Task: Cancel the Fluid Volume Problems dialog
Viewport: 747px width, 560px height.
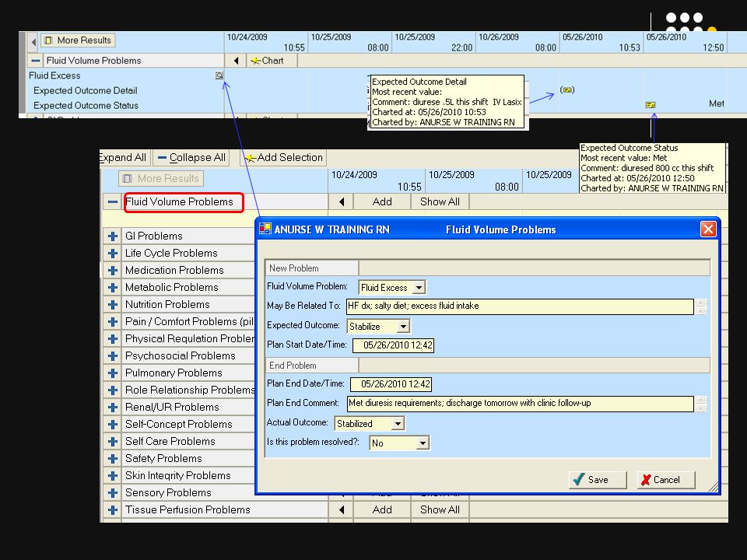Action: pyautogui.click(x=666, y=480)
